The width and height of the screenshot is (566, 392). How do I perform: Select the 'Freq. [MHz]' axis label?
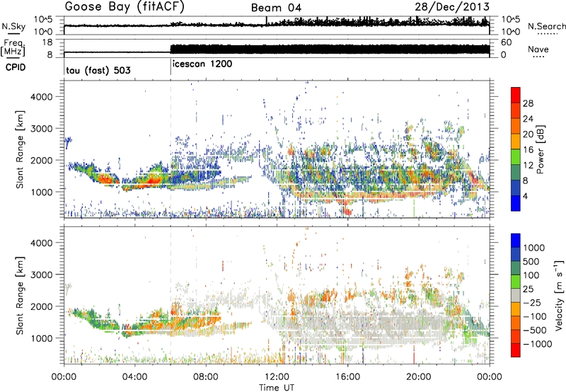[13, 48]
